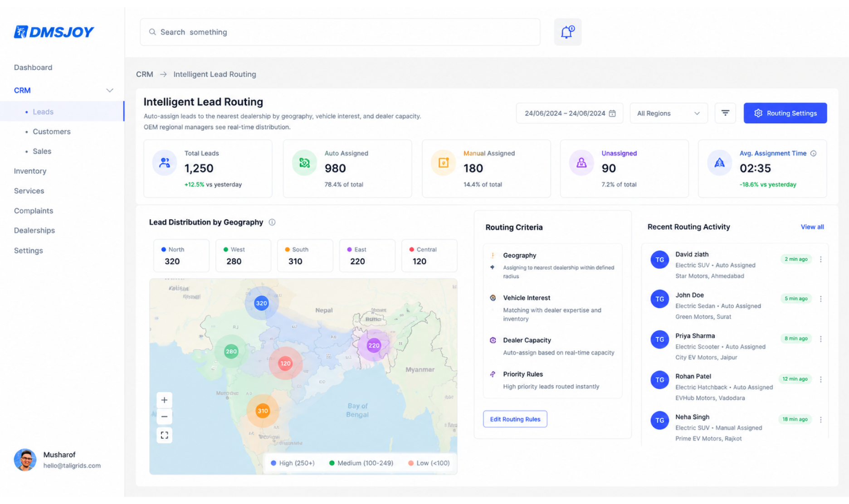Open the filter icon button

click(x=725, y=113)
